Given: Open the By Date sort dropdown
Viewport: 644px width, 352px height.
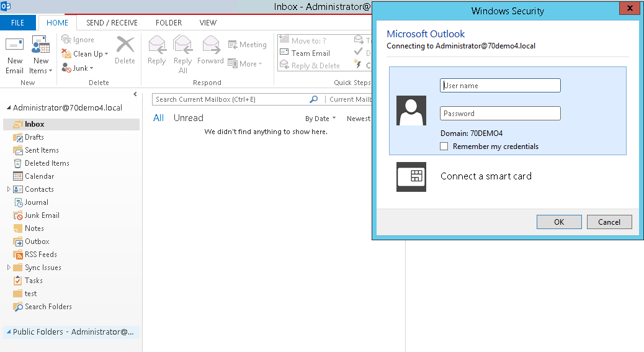Looking at the screenshot, I should click(320, 119).
